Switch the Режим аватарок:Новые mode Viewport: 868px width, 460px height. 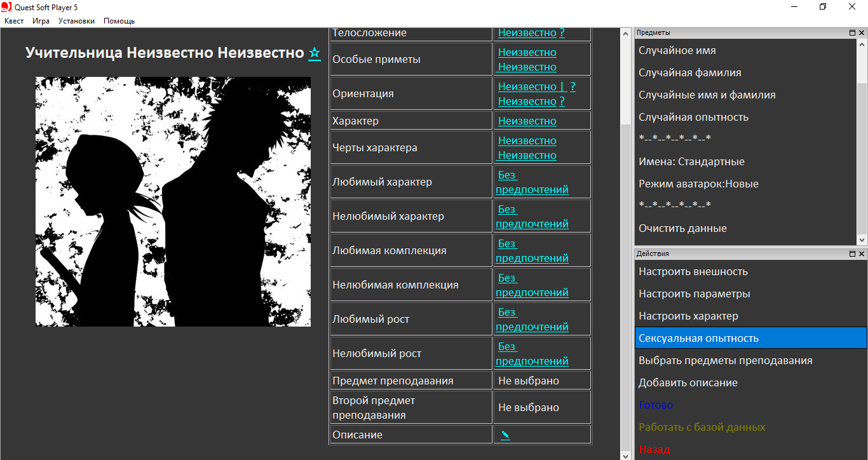[x=698, y=184]
